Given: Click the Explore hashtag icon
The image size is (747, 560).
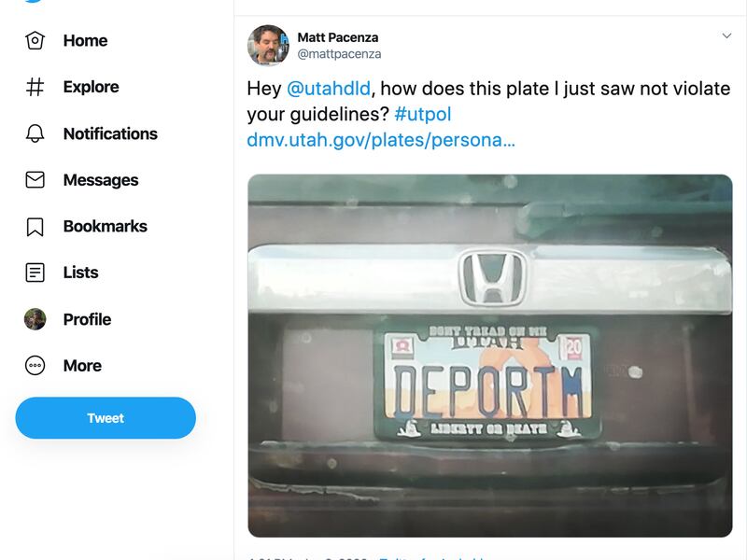Looking at the screenshot, I should coord(35,87).
